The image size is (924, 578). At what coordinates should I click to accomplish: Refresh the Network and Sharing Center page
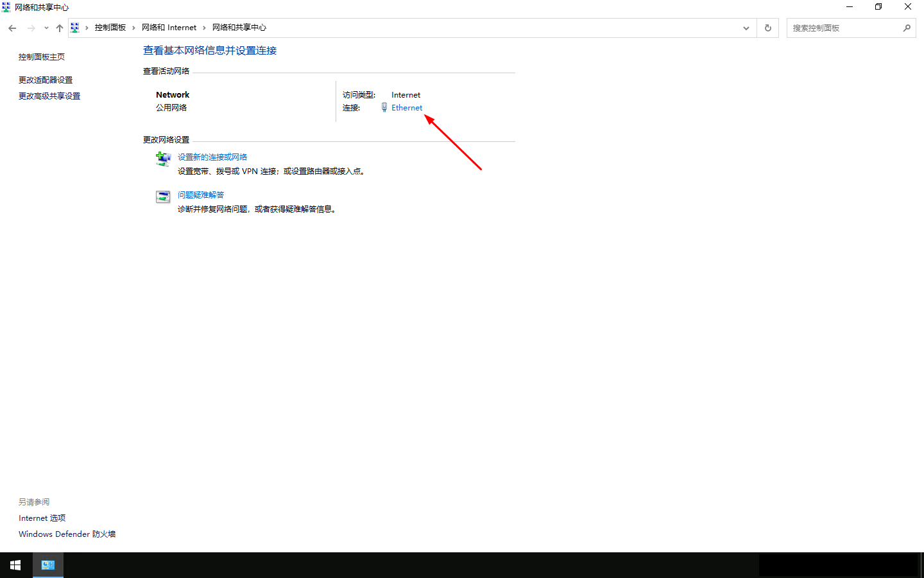tap(767, 28)
